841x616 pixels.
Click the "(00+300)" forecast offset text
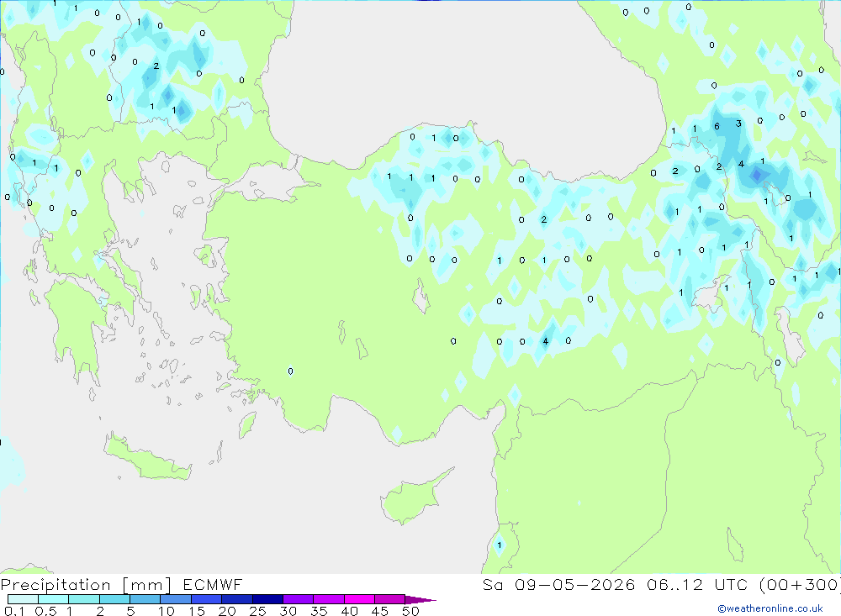(x=799, y=585)
